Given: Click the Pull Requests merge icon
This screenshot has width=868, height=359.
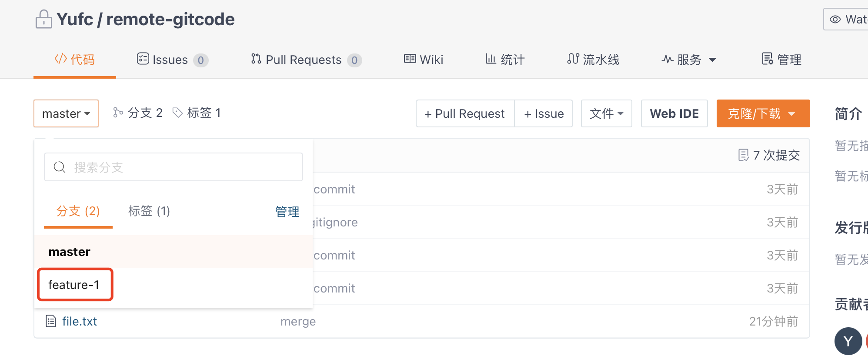Looking at the screenshot, I should pos(256,59).
